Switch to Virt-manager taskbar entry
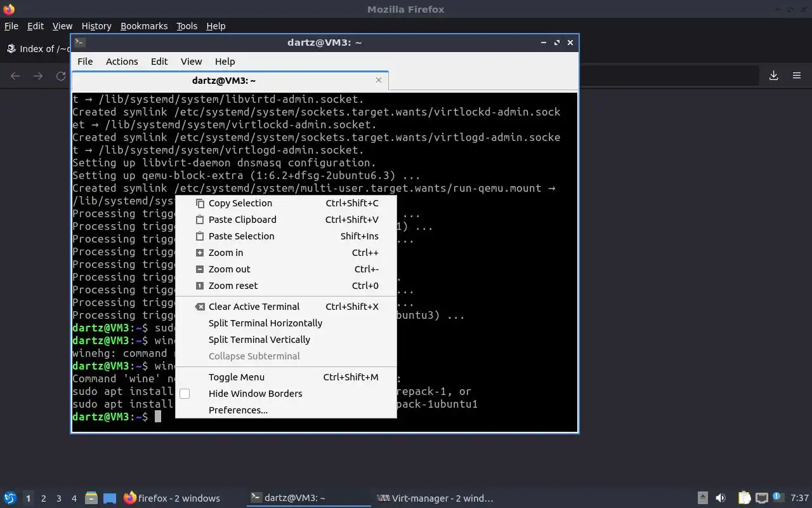Image resolution: width=812 pixels, height=508 pixels. coord(435,498)
